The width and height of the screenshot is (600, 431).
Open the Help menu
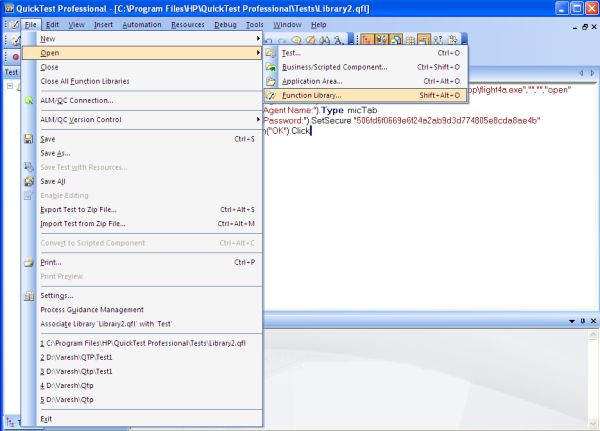tap(319, 25)
